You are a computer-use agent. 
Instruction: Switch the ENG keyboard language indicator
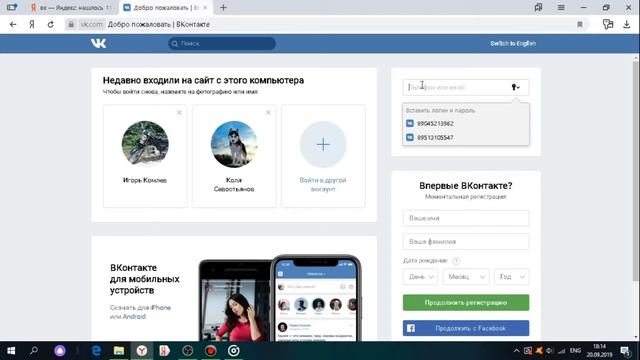coord(575,351)
